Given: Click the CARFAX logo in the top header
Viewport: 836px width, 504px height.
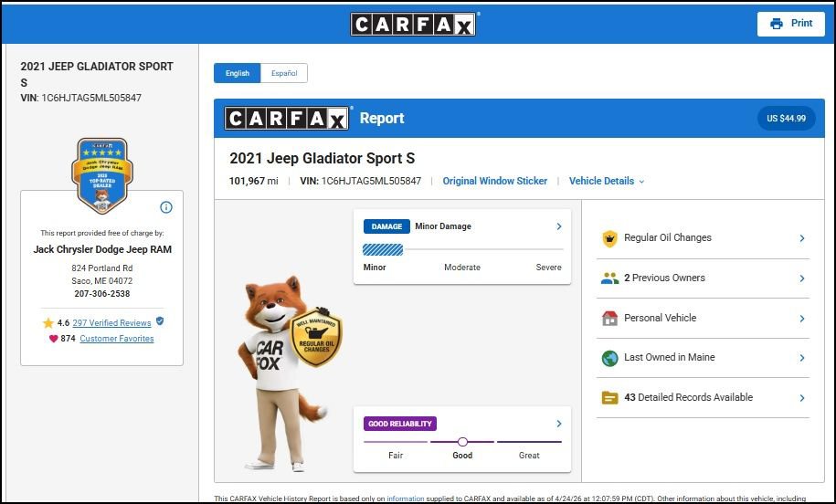Looking at the screenshot, I should point(413,24).
